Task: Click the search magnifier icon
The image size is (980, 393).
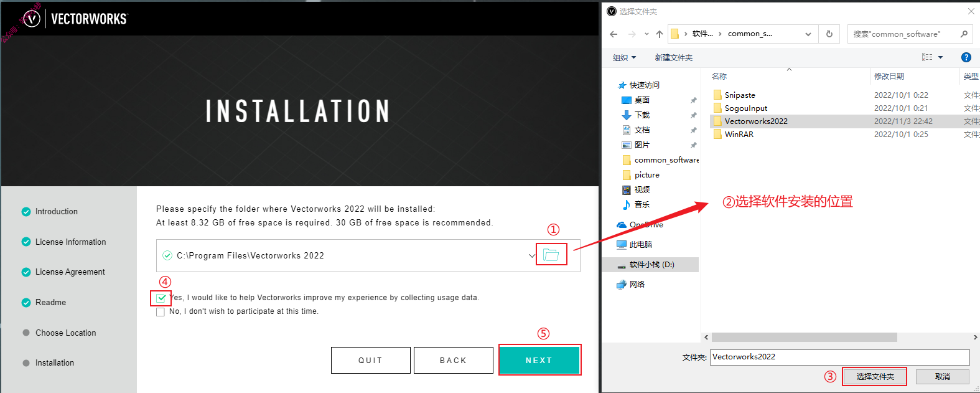Action: [x=964, y=34]
